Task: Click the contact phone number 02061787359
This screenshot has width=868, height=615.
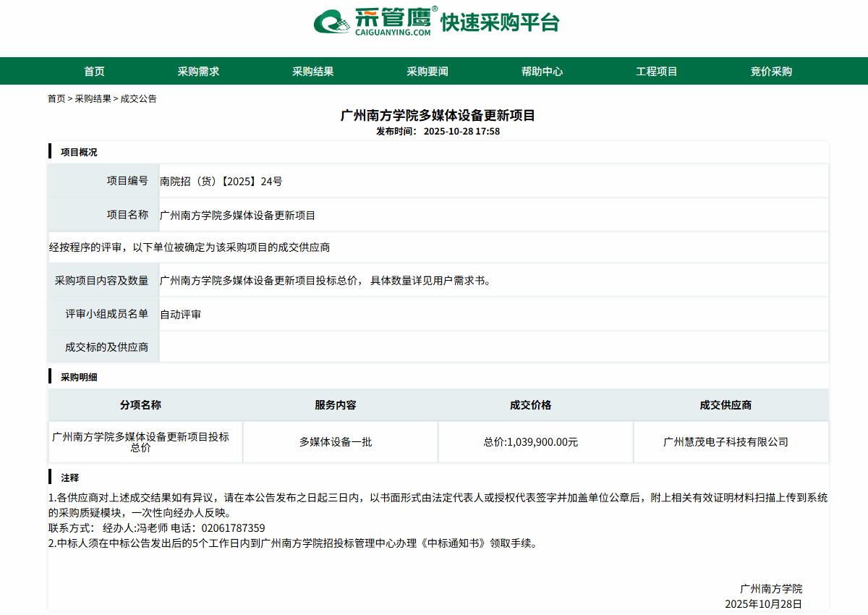Action: pyautogui.click(x=233, y=528)
